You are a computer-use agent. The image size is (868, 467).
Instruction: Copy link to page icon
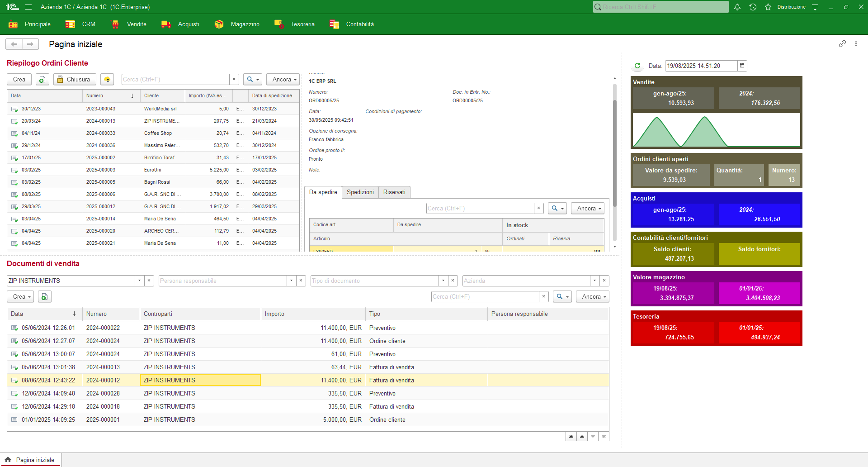click(842, 44)
